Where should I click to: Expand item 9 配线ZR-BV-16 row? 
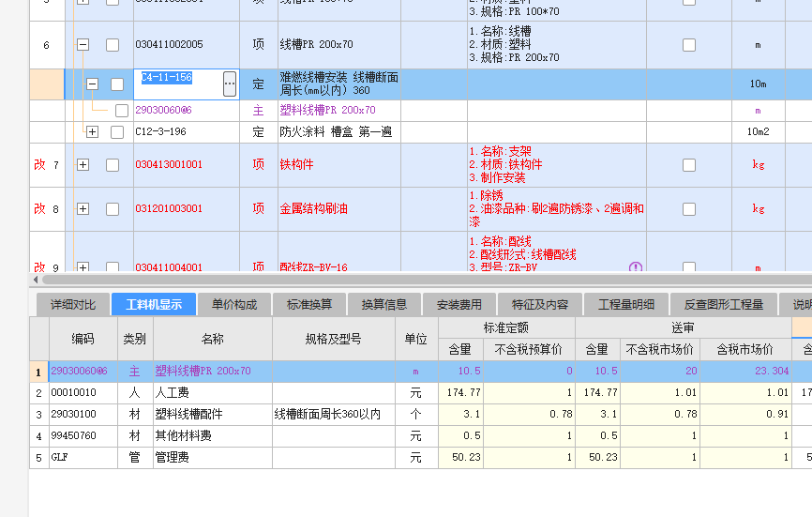coord(83,266)
